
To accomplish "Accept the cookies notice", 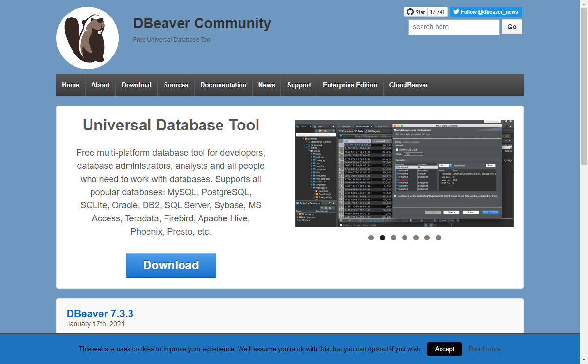I will click(x=444, y=349).
